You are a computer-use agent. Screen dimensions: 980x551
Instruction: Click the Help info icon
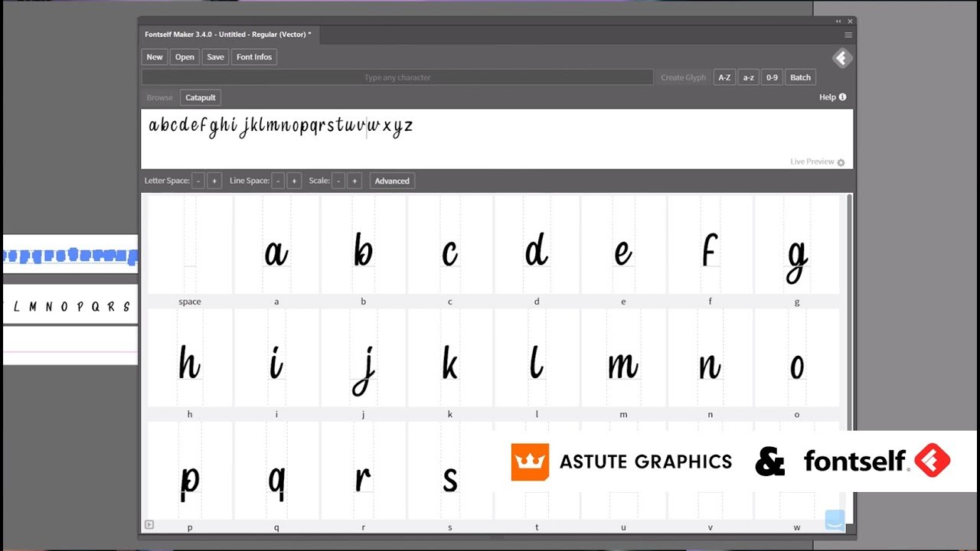click(x=842, y=97)
